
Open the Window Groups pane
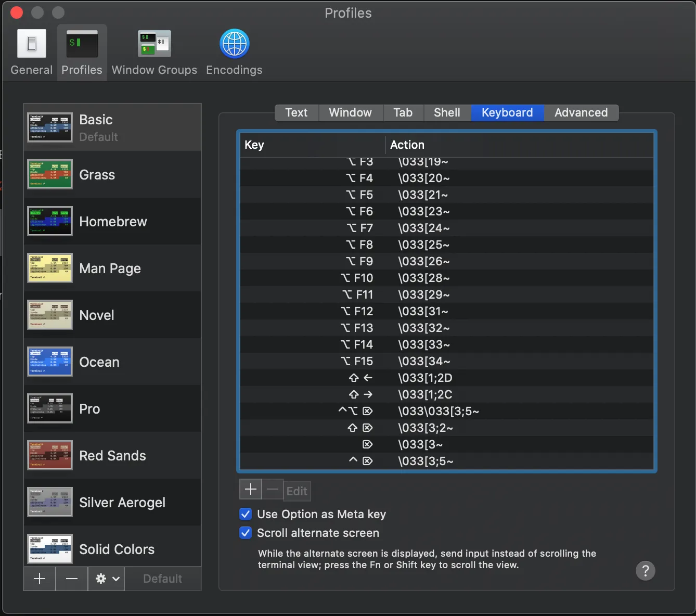click(x=154, y=53)
